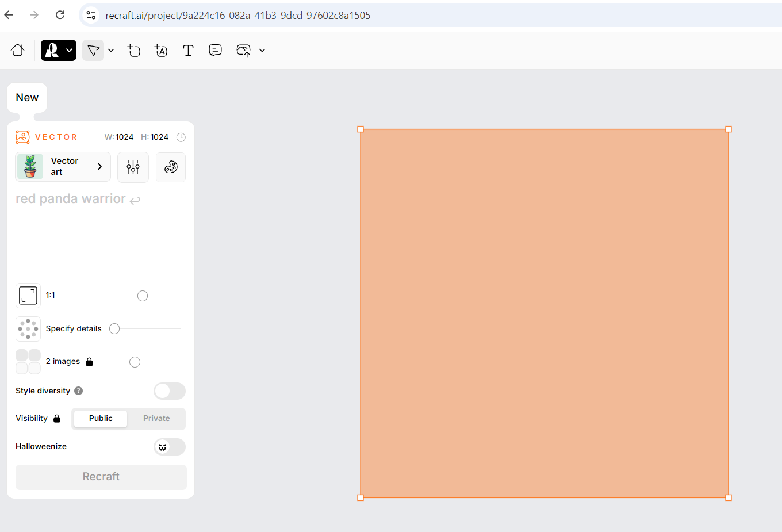
Task: Click the VECTOR type icon
Action: click(22, 137)
